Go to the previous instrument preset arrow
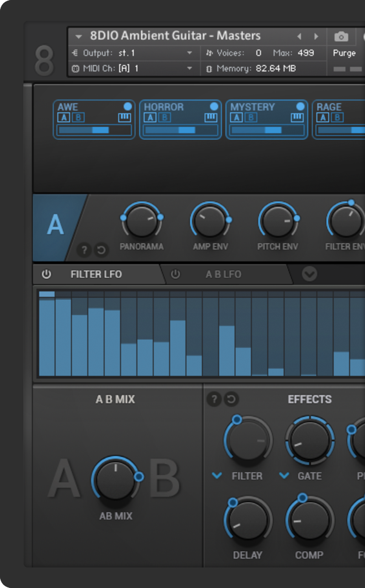 [x=299, y=37]
